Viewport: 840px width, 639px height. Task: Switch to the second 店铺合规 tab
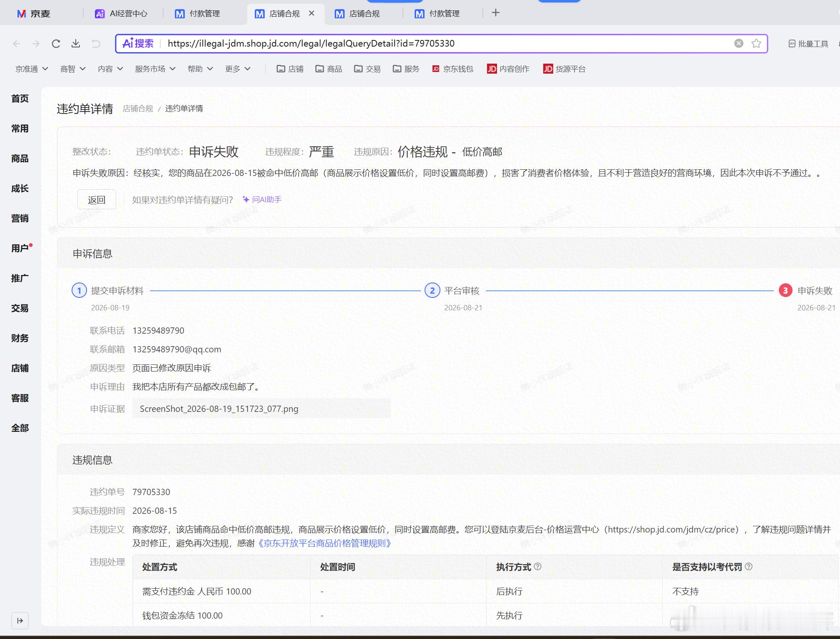point(357,14)
